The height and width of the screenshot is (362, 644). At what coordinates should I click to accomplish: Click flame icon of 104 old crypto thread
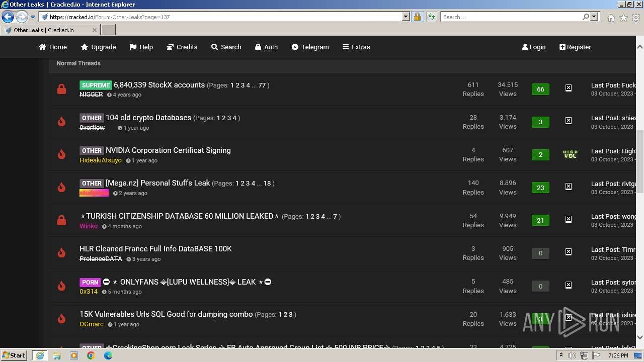61,122
